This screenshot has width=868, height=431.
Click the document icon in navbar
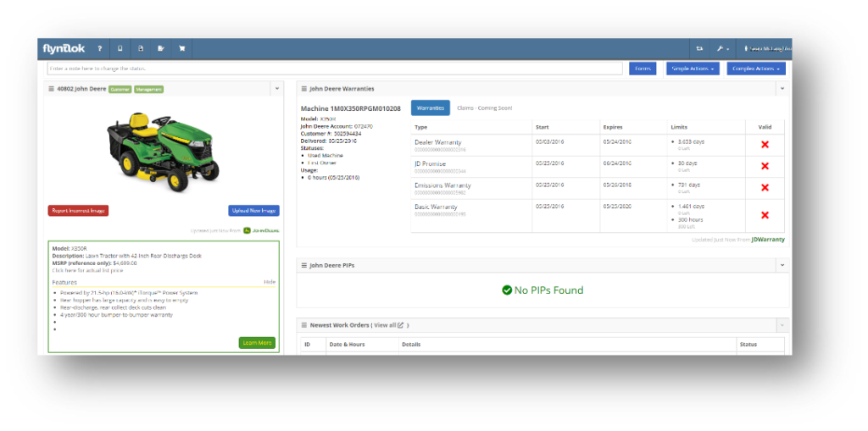[x=141, y=48]
